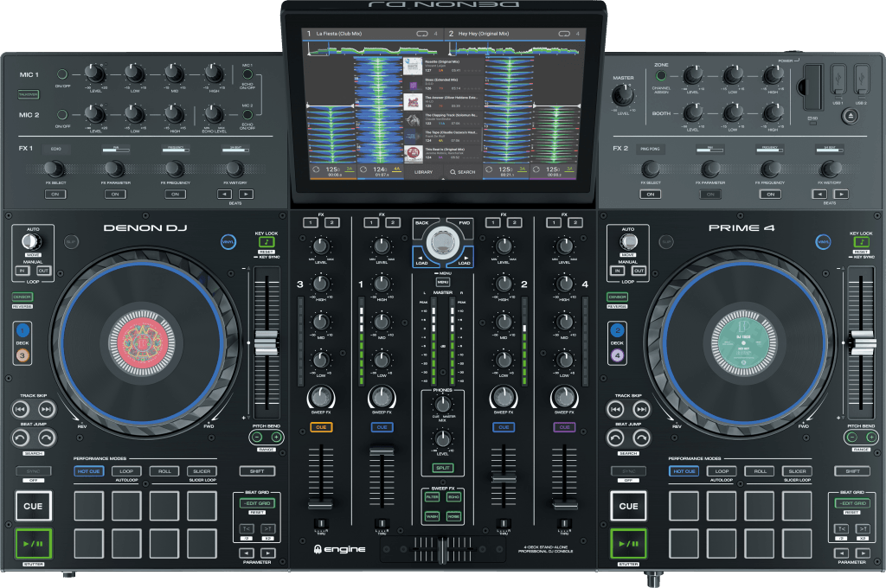Image resolution: width=886 pixels, height=588 pixels.
Task: Enable Key Lock on the left deck
Action: coord(266,242)
